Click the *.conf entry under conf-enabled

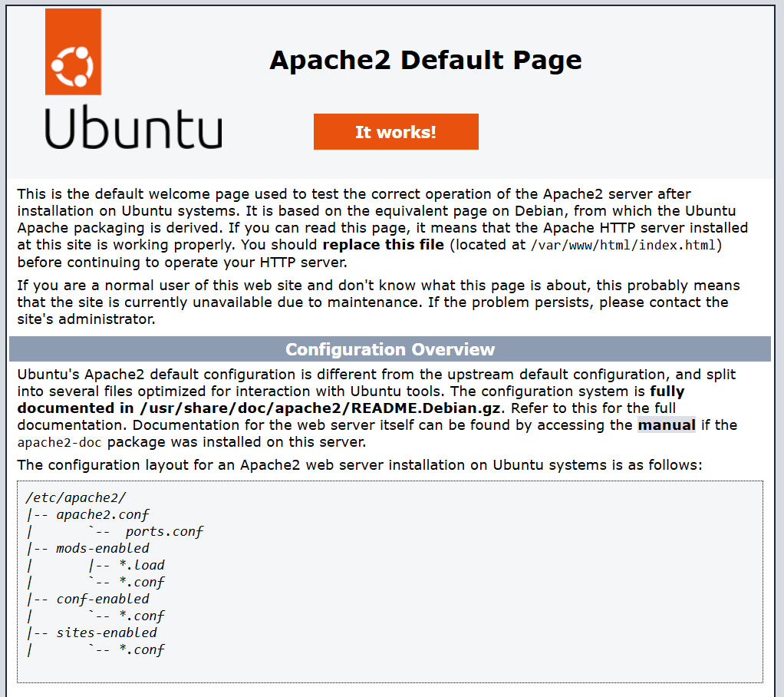coord(141,616)
